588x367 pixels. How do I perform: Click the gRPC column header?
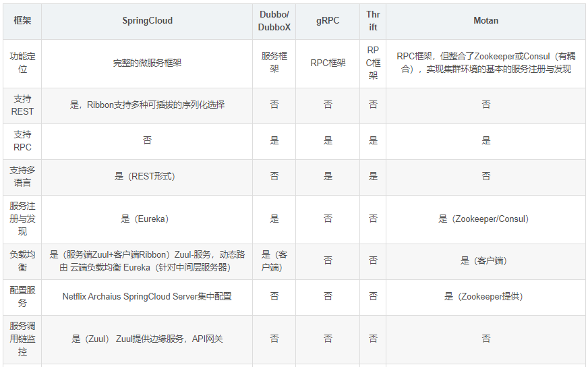328,21
